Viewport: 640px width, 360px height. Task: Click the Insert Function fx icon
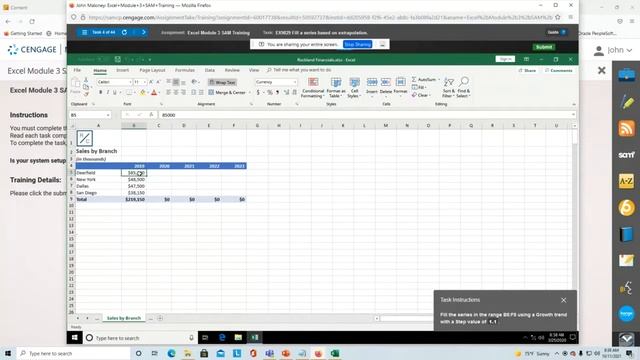[151, 115]
